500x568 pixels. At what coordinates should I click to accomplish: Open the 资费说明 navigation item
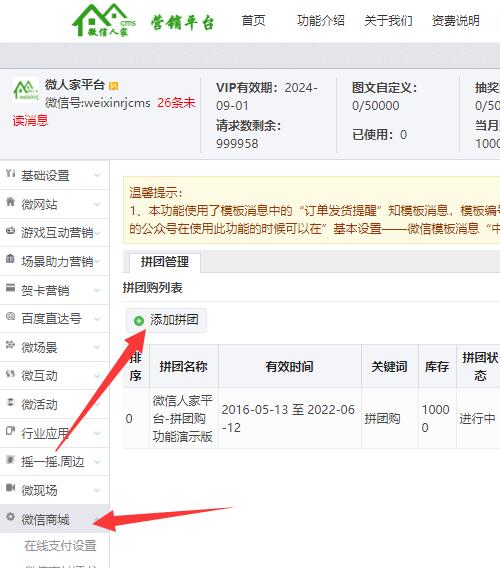(455, 20)
